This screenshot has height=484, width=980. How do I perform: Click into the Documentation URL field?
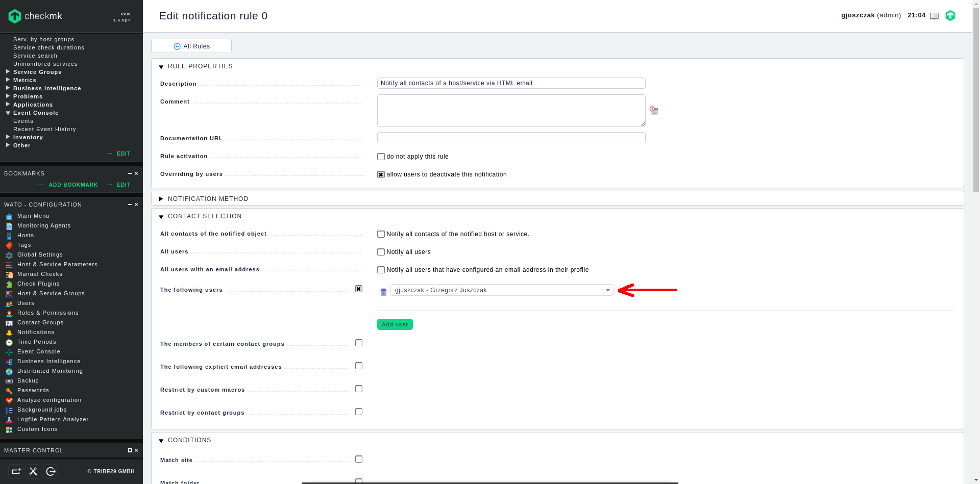511,138
